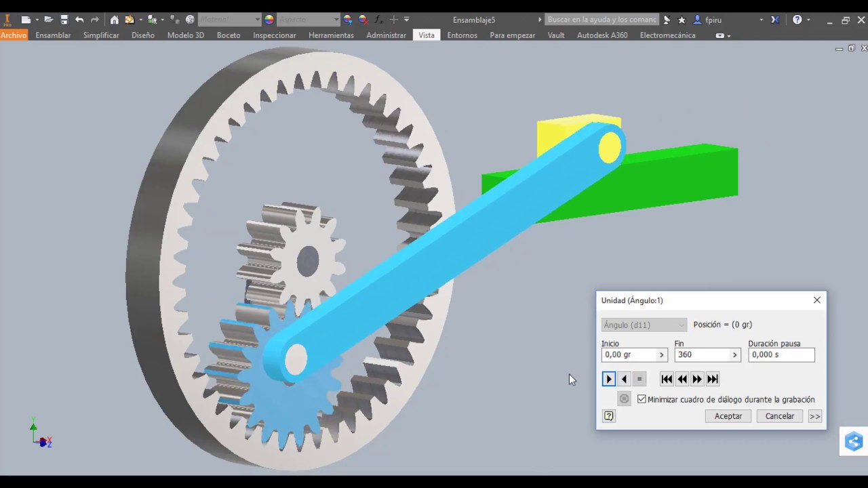Play the drive animation forward
The width and height of the screenshot is (868, 488).
coord(609,379)
